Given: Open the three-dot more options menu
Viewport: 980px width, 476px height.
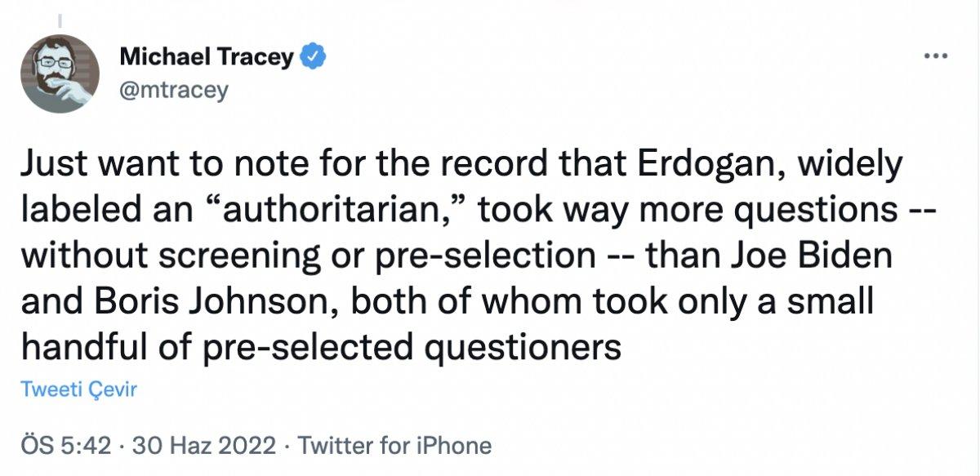Looking at the screenshot, I should pos(936,58).
